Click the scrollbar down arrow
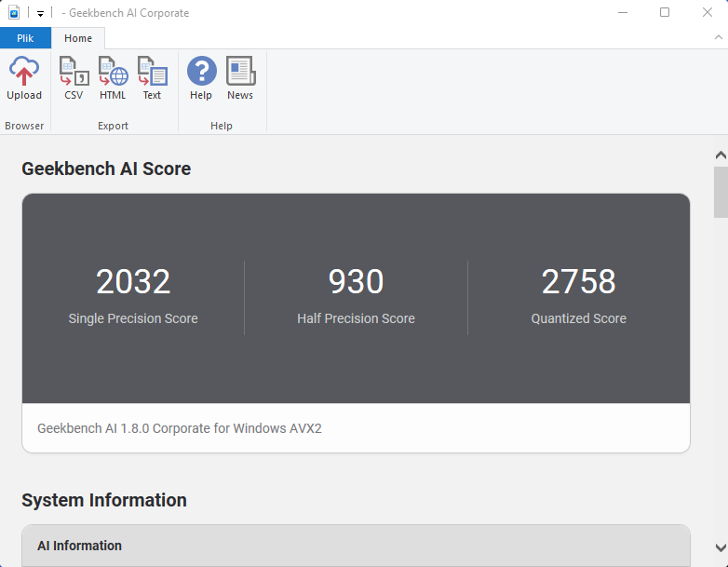 click(721, 548)
